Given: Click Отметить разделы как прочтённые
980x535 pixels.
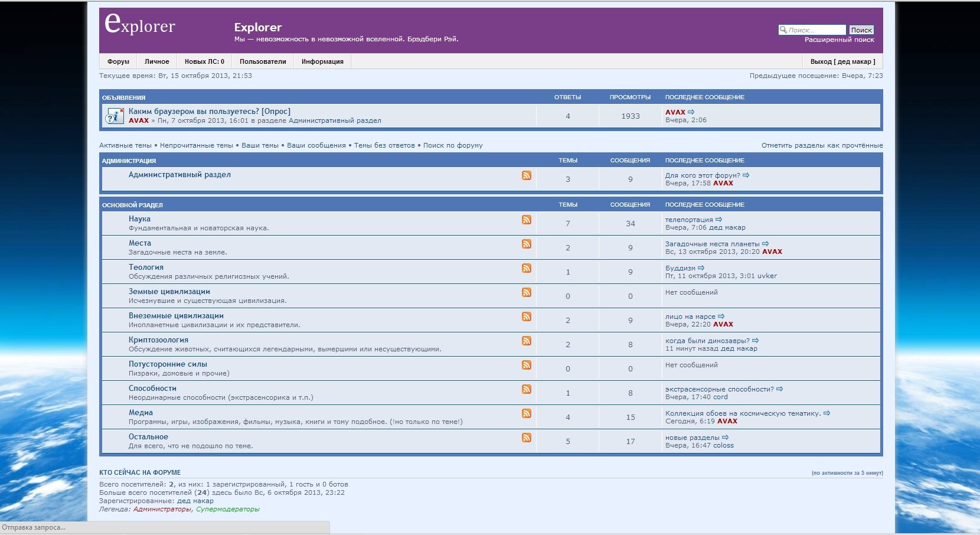Looking at the screenshot, I should coord(822,145).
